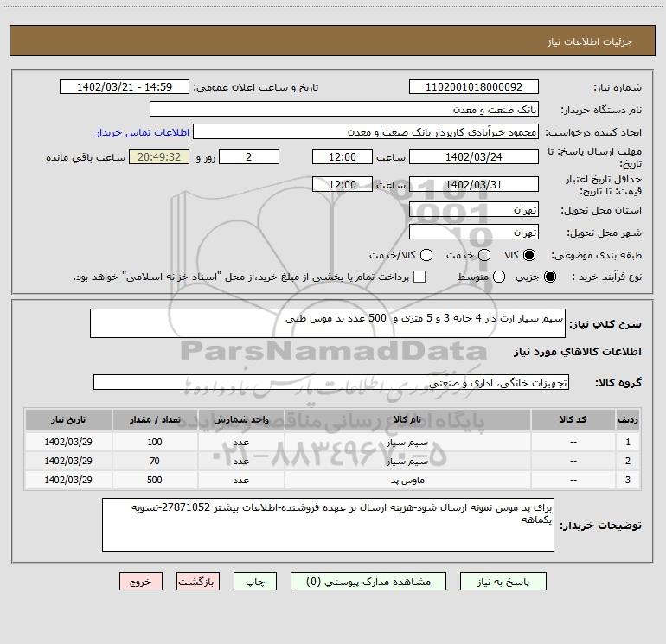The height and width of the screenshot is (644, 666).
Task: Click row 2 item name سیم سیار
Action: 407,461
